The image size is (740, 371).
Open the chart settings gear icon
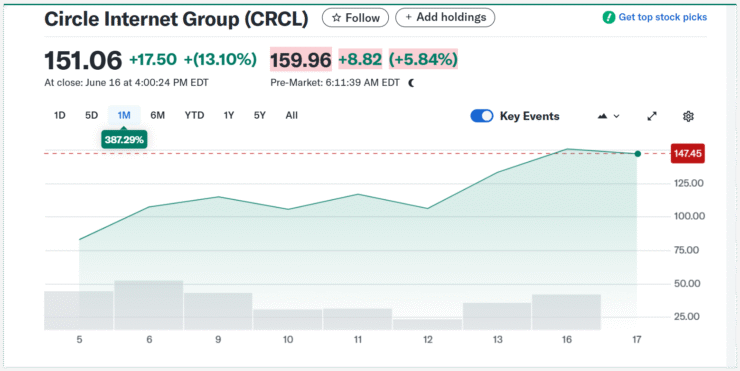coord(688,116)
